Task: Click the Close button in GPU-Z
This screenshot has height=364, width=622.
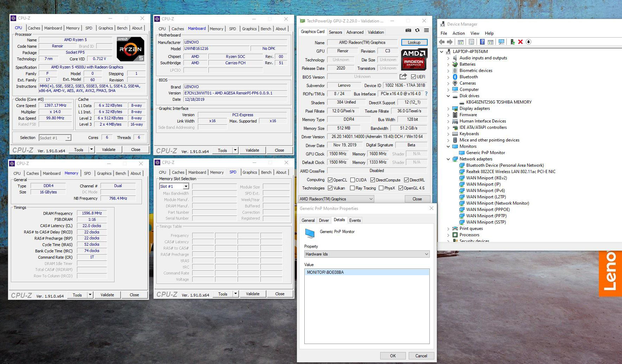Action: click(x=417, y=199)
